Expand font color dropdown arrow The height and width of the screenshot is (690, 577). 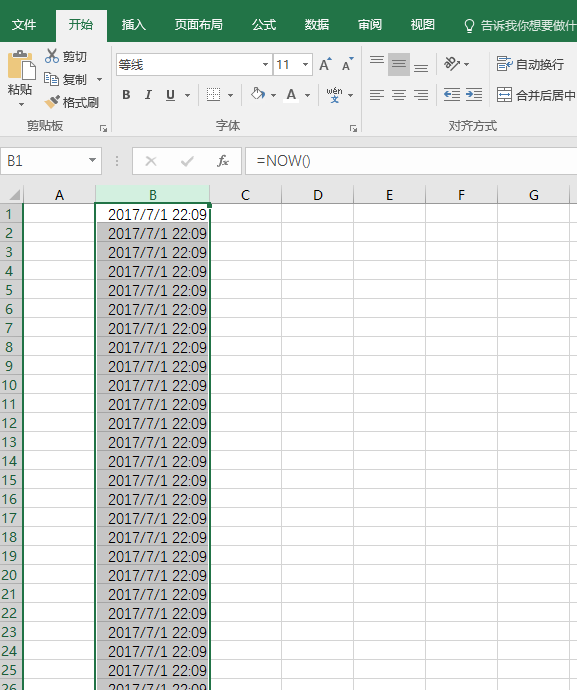(x=307, y=95)
